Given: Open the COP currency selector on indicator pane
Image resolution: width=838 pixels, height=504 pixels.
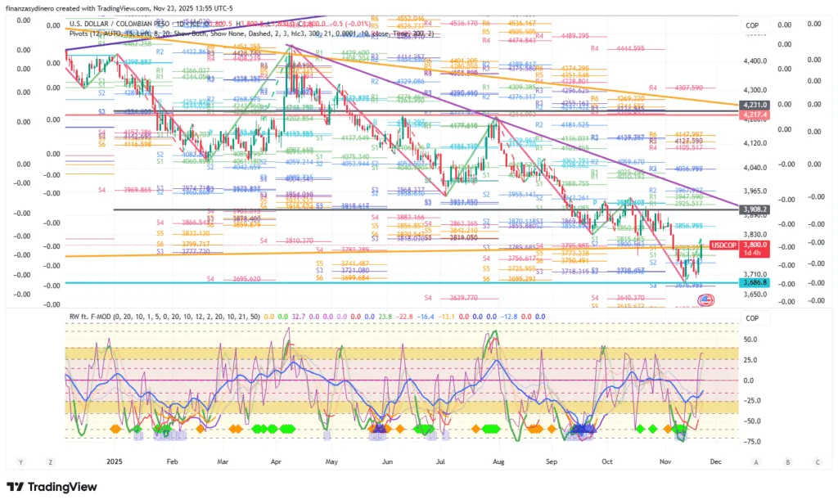Looking at the screenshot, I should tap(752, 318).
